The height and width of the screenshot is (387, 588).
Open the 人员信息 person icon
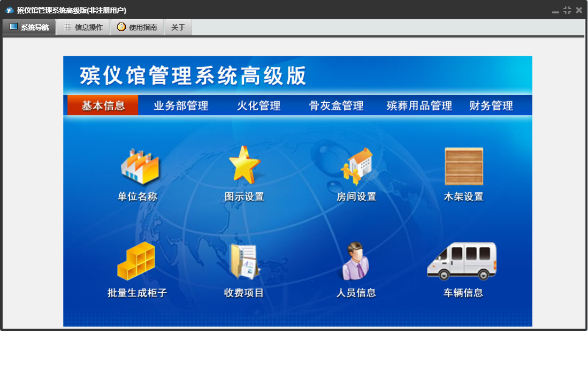(355, 261)
